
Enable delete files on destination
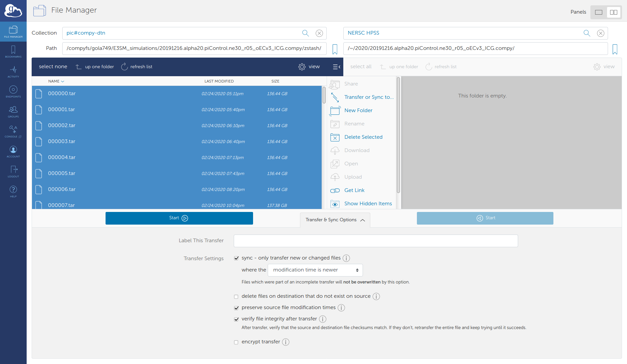coord(236,296)
